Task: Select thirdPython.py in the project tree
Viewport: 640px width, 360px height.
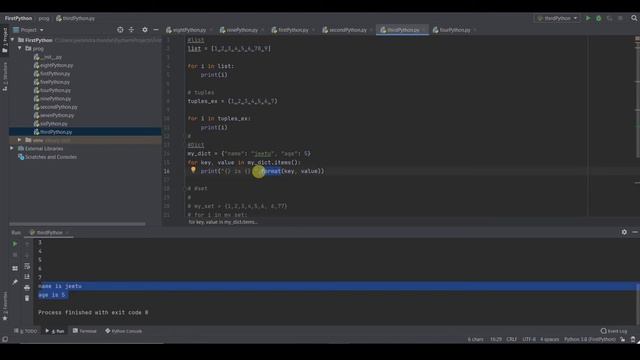Action: click(53, 132)
